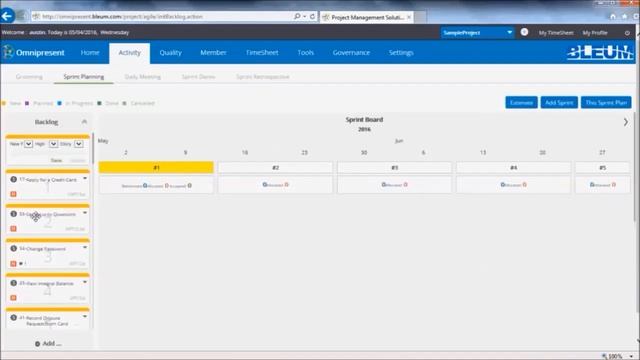Click the Add Sprint button

coord(559,102)
